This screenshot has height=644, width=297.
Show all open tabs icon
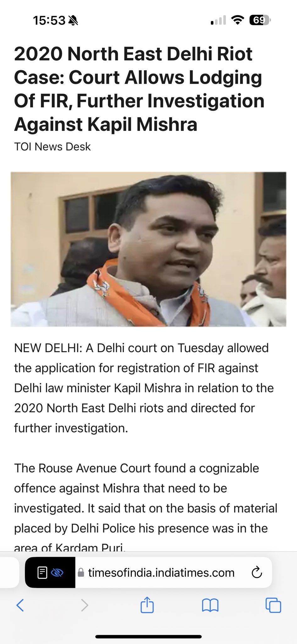tap(273, 605)
